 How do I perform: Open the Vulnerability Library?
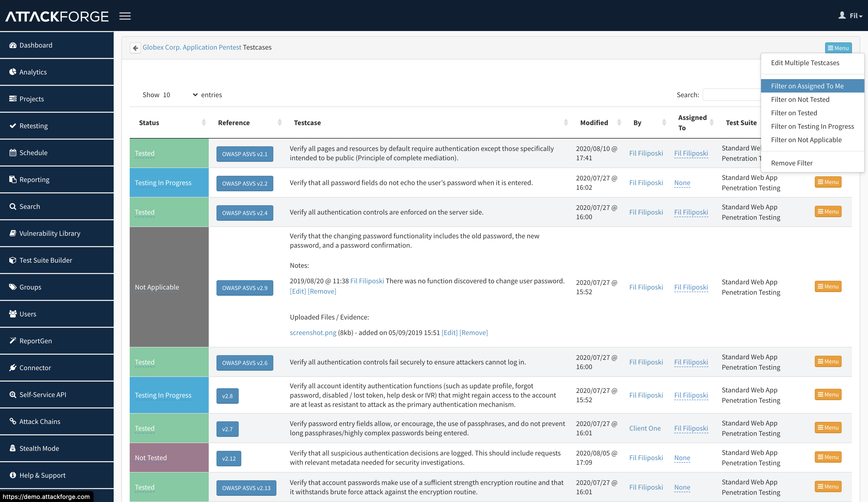point(57,233)
